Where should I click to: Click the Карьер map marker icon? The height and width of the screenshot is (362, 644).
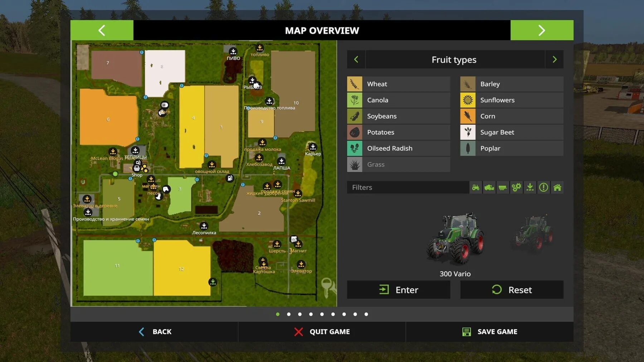[x=313, y=147]
